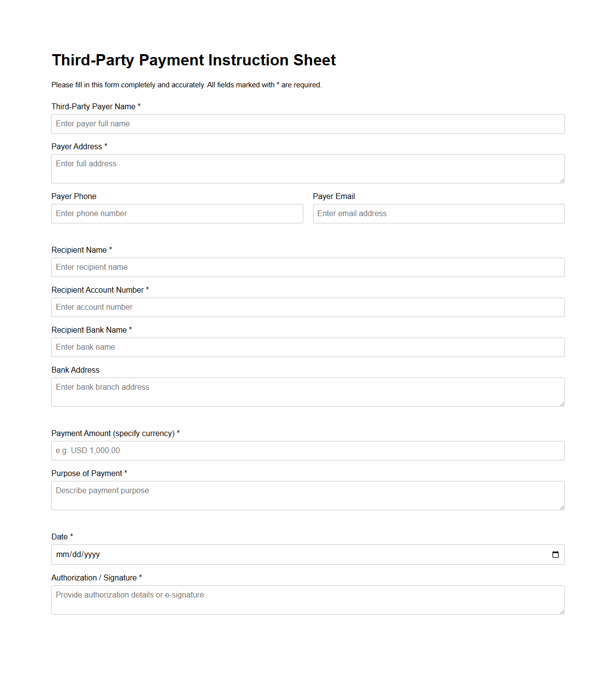Click the Recipient Bank Name label
Image resolution: width=616 pixels, height=678 pixels.
click(91, 330)
